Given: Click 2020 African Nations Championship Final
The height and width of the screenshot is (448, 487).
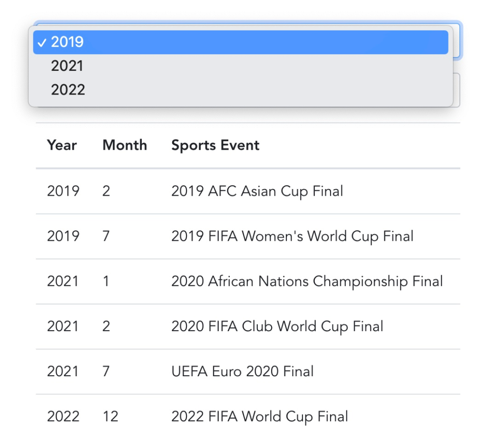Looking at the screenshot, I should point(307,281).
